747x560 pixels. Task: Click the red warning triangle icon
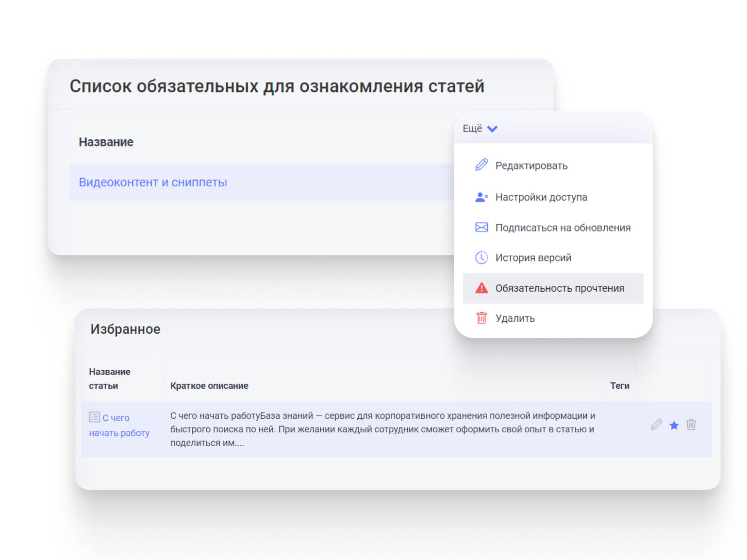481,288
